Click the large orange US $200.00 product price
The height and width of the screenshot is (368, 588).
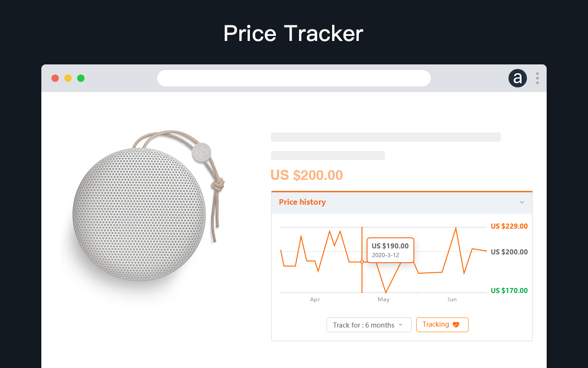tap(306, 175)
